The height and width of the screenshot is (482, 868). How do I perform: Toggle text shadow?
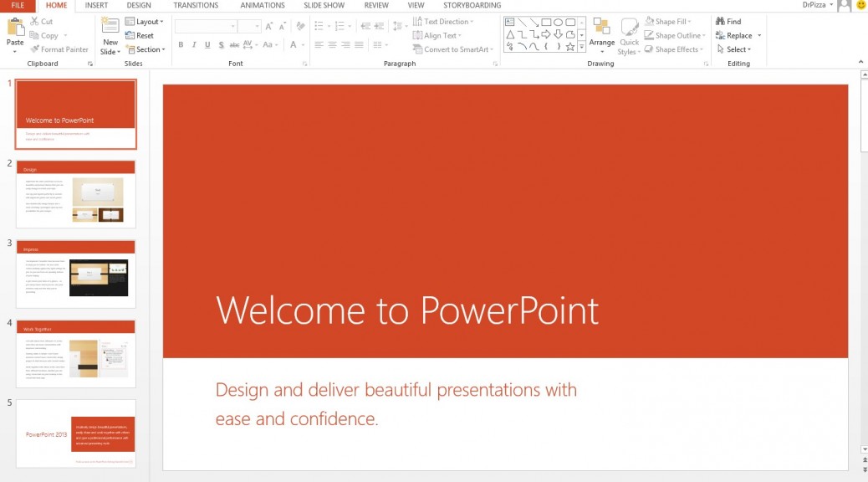coord(221,45)
